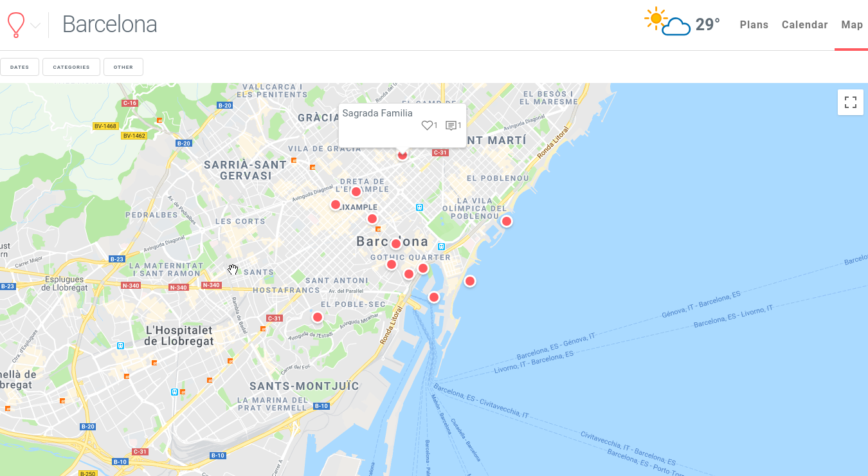The width and height of the screenshot is (868, 476).
Task: Select the Map tab
Action: (852, 24)
